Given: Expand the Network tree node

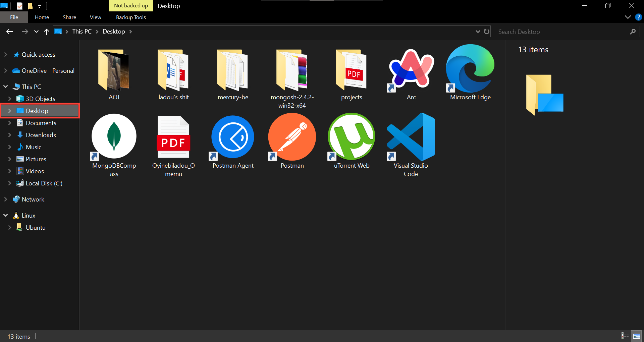Looking at the screenshot, I should coord(5,199).
